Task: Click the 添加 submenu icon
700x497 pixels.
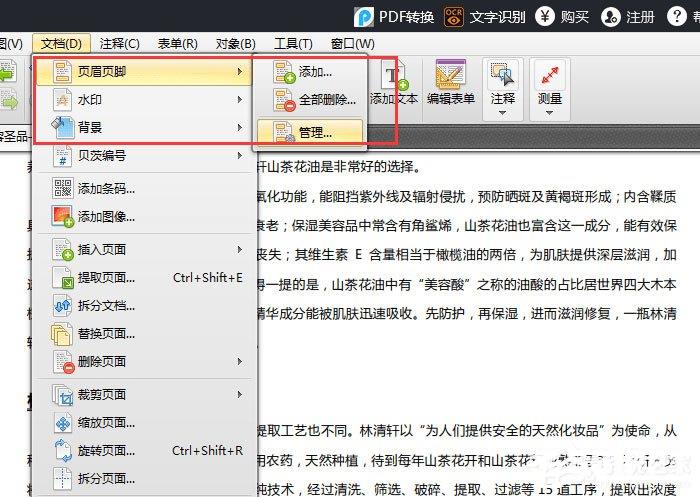Action: point(284,71)
